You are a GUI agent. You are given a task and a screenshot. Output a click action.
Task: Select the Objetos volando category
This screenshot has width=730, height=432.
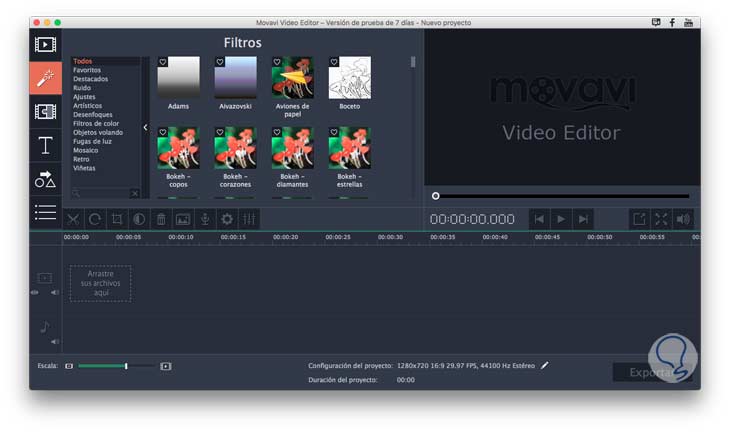click(x=98, y=132)
